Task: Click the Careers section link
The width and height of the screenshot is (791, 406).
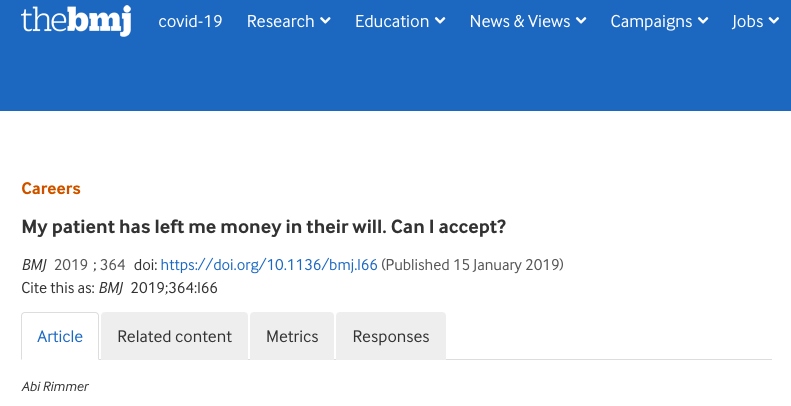Action: [x=51, y=189]
